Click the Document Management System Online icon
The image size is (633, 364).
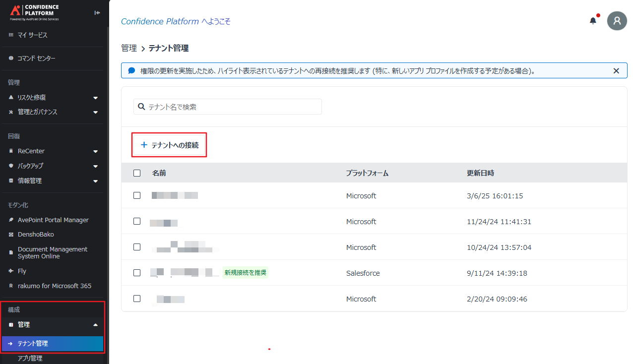pyautogui.click(x=11, y=253)
